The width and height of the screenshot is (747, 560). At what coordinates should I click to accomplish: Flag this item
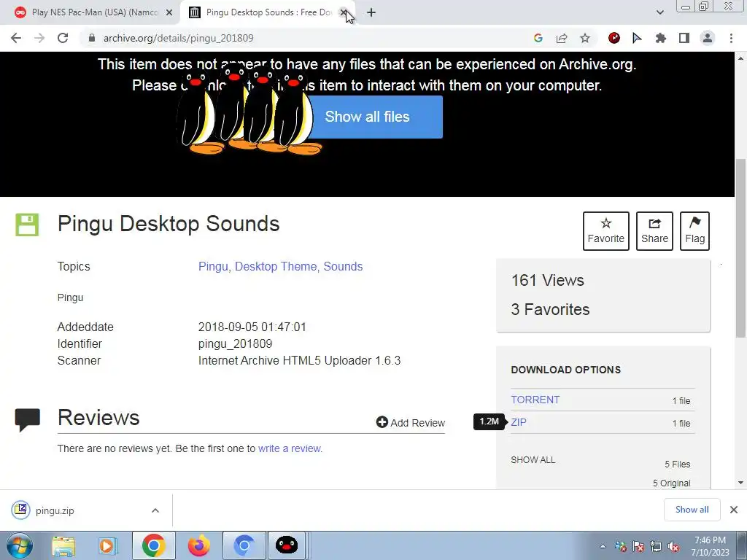694,231
